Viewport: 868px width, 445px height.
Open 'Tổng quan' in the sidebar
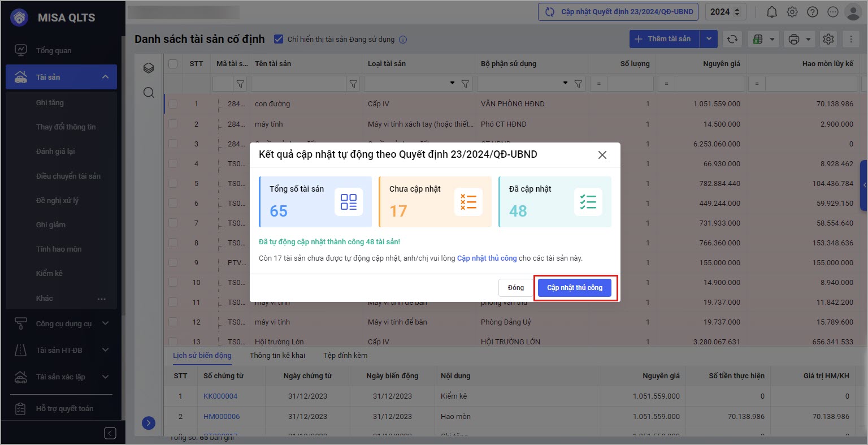pos(54,50)
